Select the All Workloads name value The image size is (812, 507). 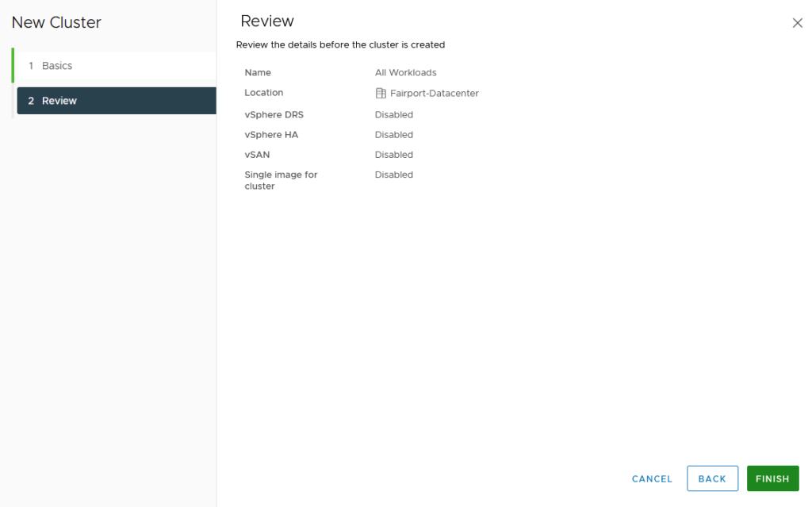point(405,73)
